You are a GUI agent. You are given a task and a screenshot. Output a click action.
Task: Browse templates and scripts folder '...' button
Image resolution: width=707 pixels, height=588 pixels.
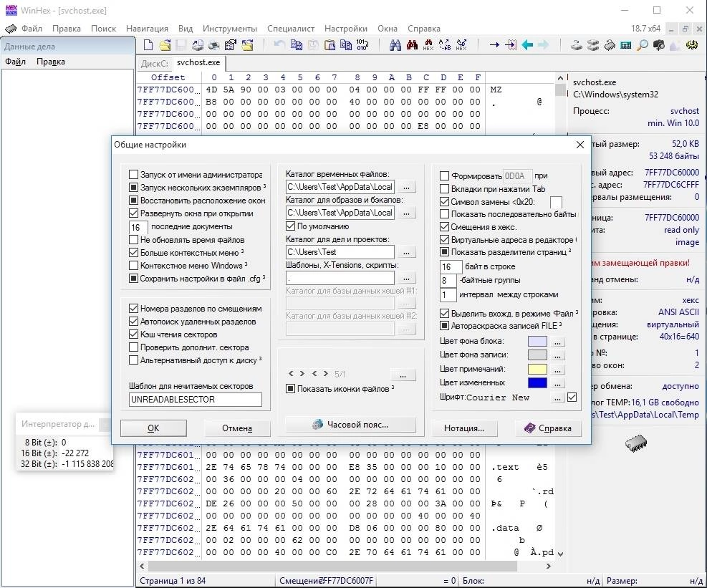coord(407,278)
